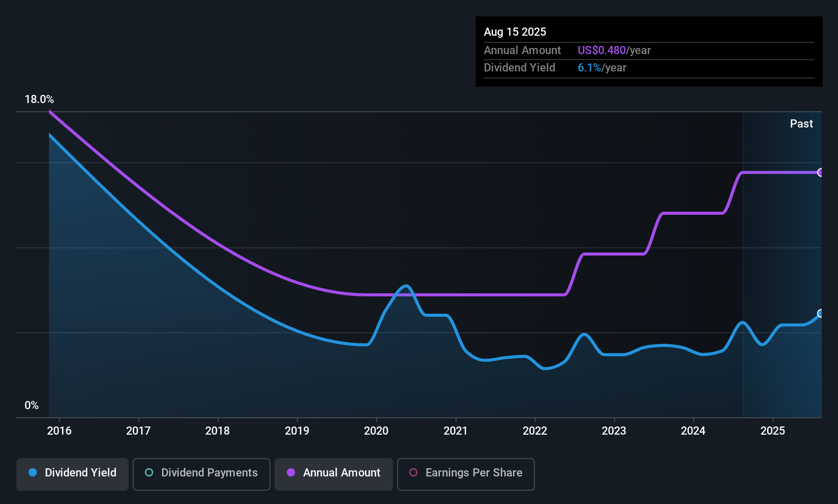Click the blue Dividend Yield endpoint marker
The height and width of the screenshot is (504, 838).
click(820, 313)
